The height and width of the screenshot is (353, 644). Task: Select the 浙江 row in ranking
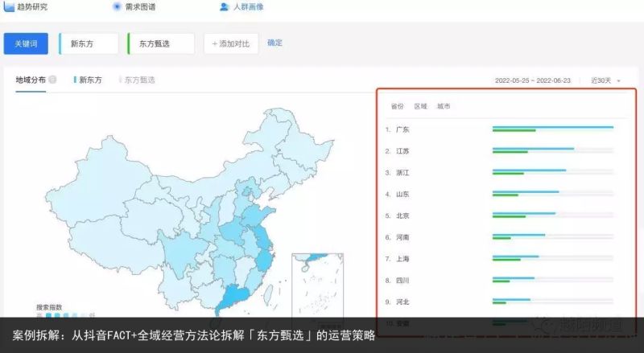pos(499,172)
